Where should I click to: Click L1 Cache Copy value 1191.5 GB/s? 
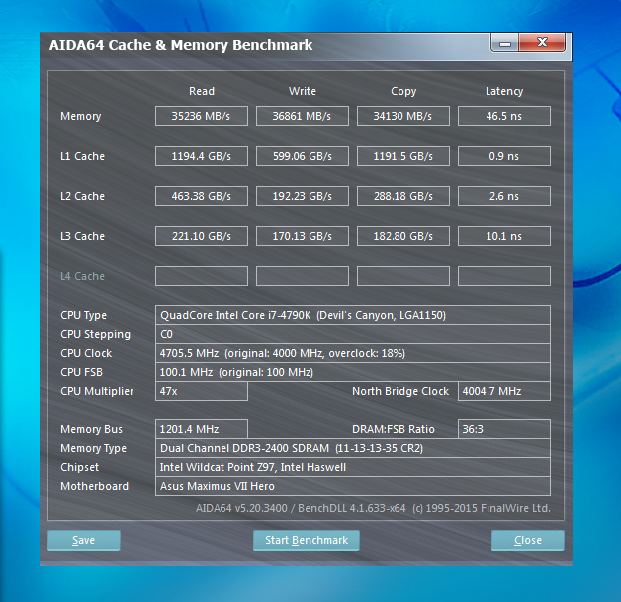click(403, 156)
